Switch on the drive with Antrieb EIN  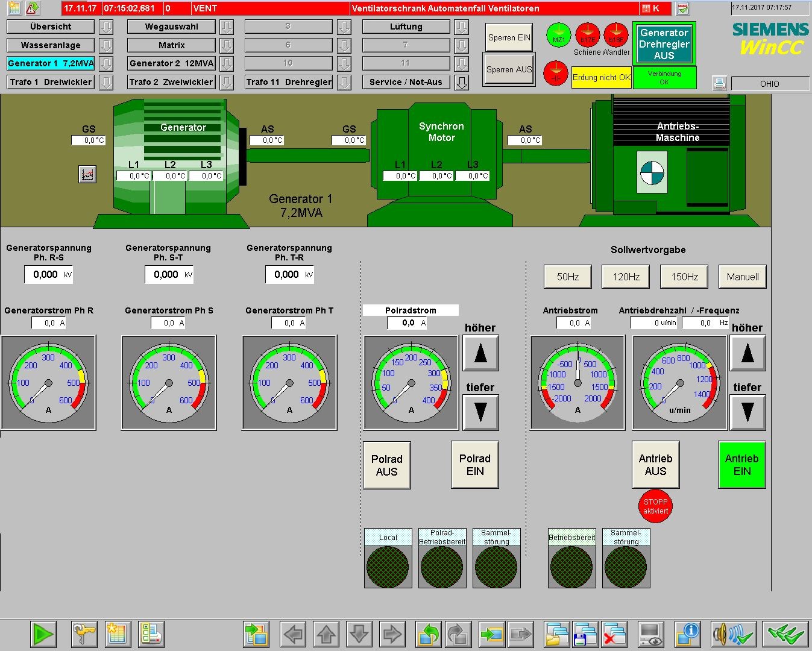741,465
